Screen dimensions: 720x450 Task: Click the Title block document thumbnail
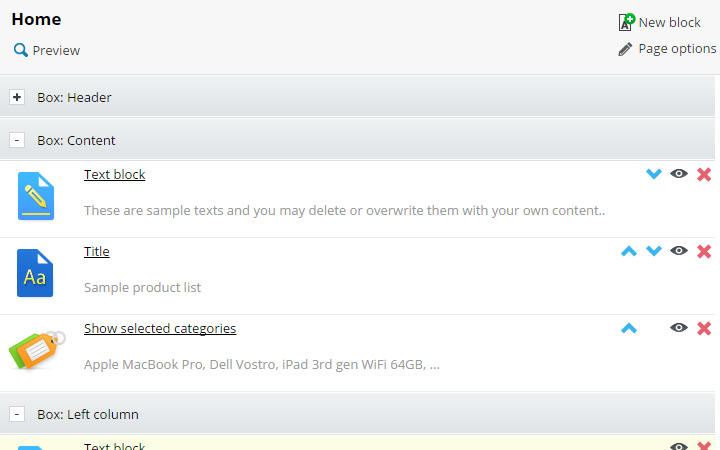[x=35, y=273]
